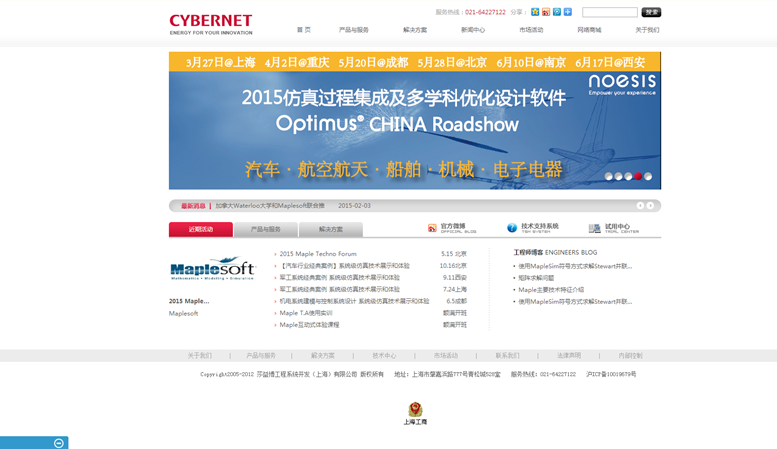
Task: Open 军工系统经典案例 event dated 9.11西安
Action: pyautogui.click(x=339, y=278)
